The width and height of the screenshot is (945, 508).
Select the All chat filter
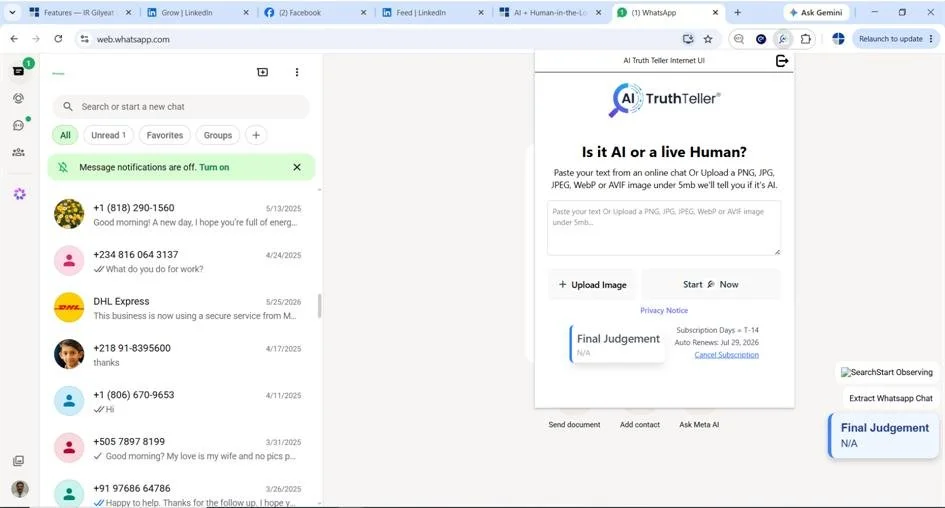(65, 135)
